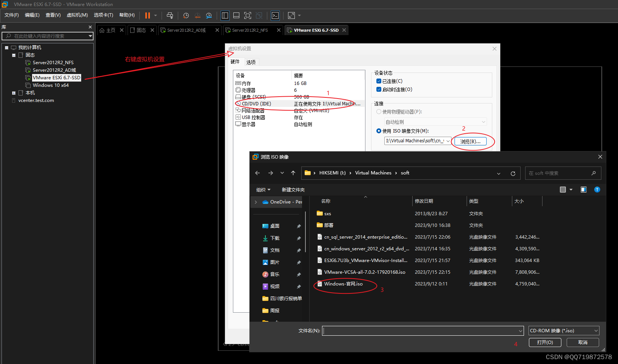Expand the OneDrive navigation node

click(256, 202)
